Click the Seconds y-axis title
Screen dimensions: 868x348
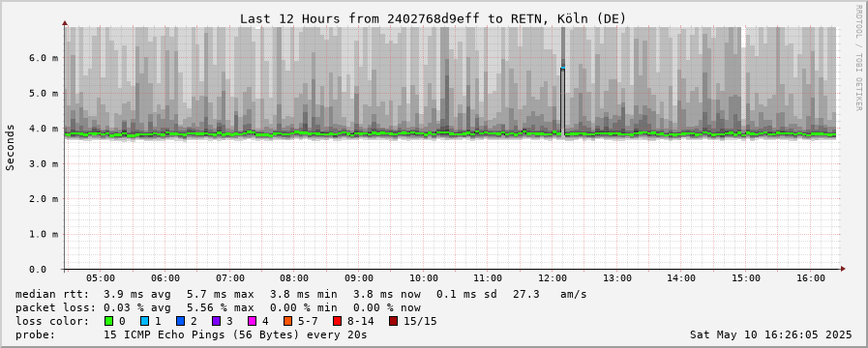10,147
